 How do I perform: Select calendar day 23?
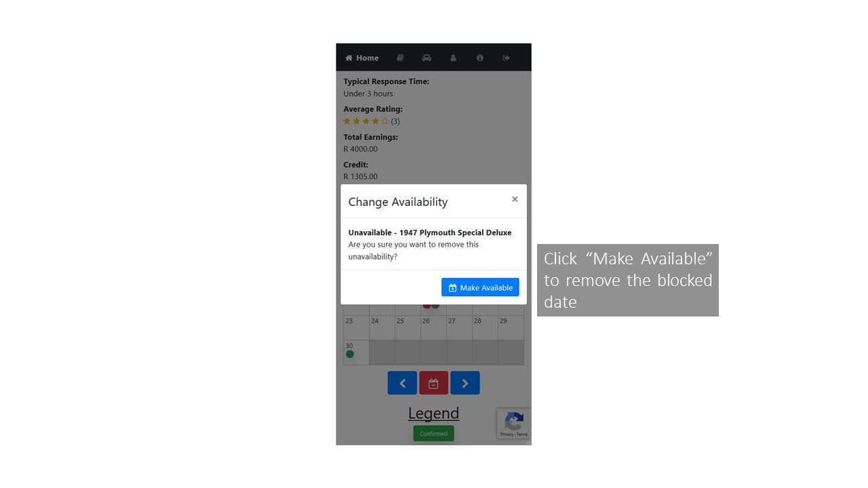click(x=356, y=328)
